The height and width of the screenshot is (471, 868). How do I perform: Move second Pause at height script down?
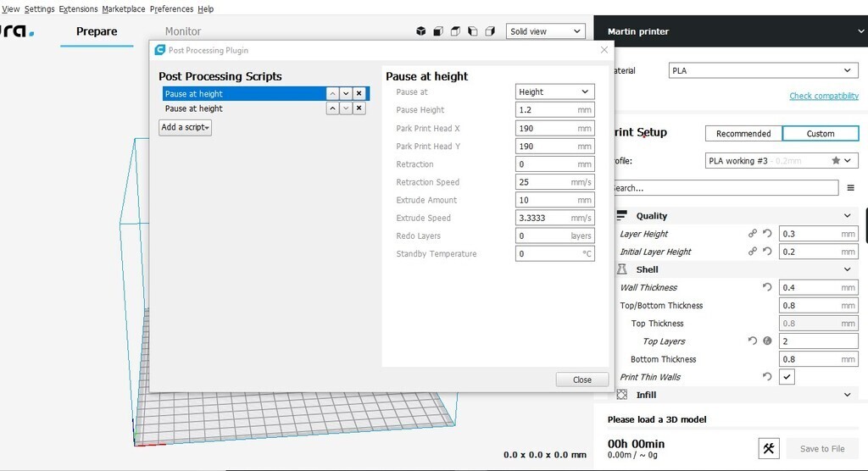coord(346,108)
